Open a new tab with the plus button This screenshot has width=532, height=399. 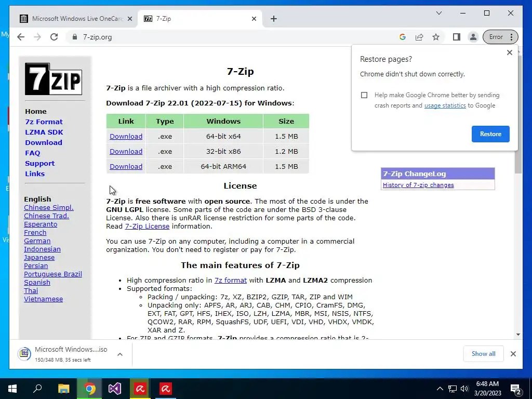[x=274, y=19]
